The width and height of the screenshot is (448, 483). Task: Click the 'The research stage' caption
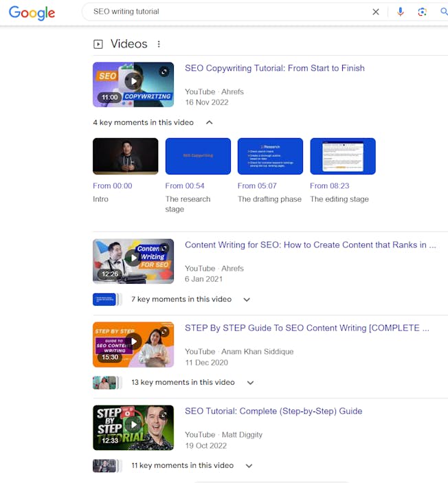tap(188, 204)
